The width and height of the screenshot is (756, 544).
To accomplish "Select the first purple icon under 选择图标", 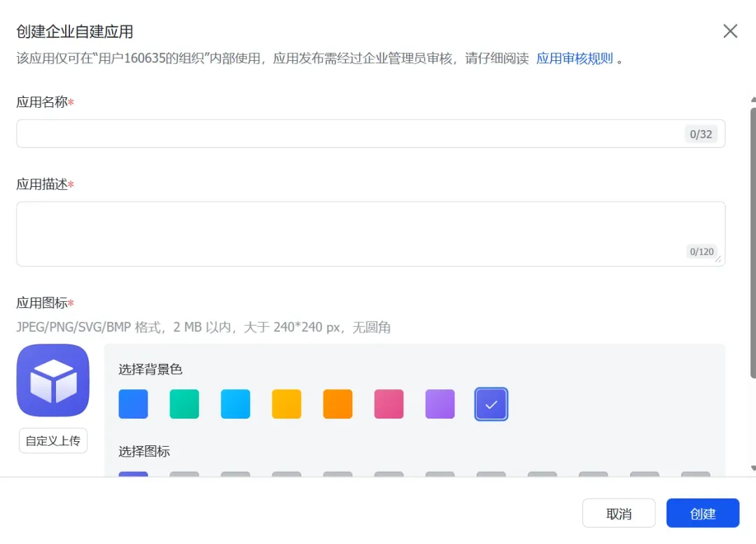I will click(x=133, y=474).
